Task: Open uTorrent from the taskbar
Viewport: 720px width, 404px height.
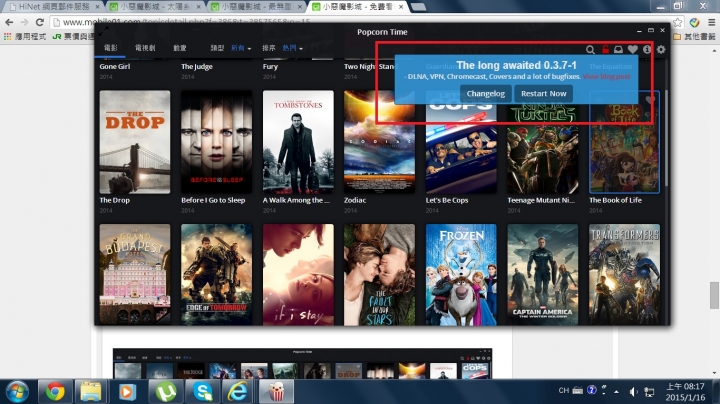Action: [x=165, y=392]
